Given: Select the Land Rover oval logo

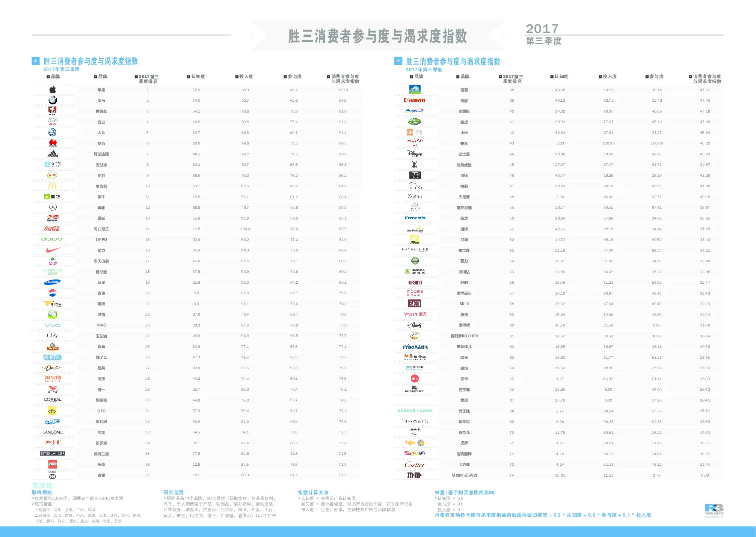Looking at the screenshot, I should click(415, 122).
